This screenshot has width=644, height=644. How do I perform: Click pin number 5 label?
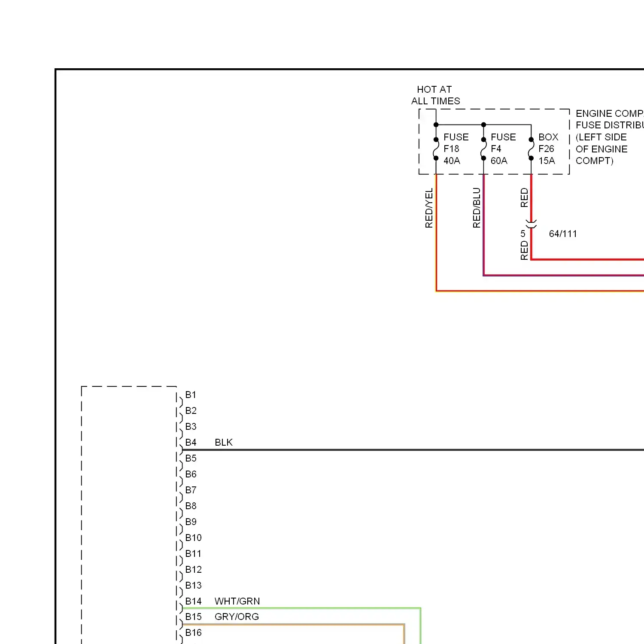pos(522,234)
